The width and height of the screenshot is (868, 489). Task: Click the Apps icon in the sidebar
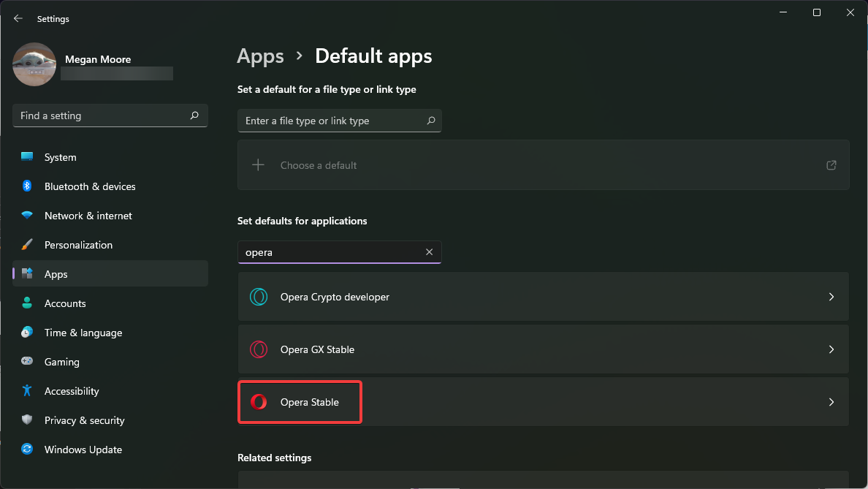click(x=26, y=273)
